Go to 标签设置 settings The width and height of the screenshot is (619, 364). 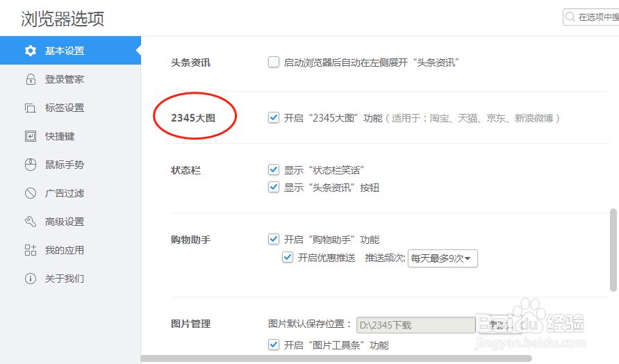click(70, 108)
